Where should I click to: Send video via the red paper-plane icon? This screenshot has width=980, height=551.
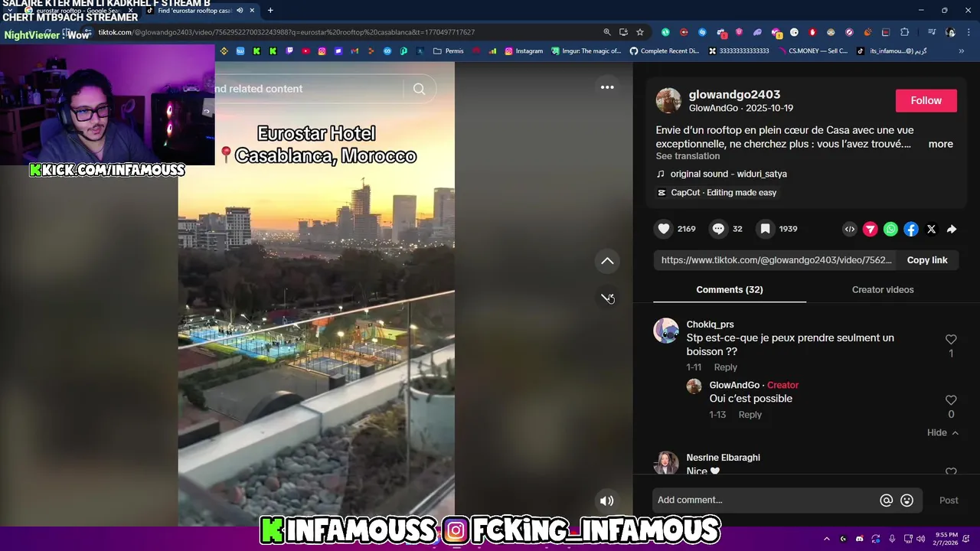point(871,229)
